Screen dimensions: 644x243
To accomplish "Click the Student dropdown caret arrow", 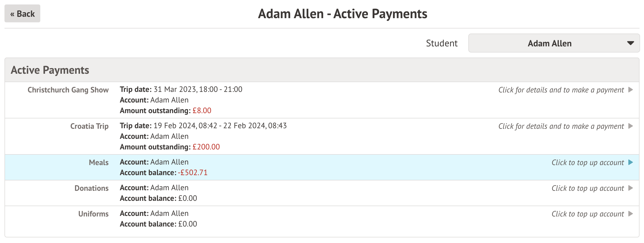I will (x=630, y=43).
